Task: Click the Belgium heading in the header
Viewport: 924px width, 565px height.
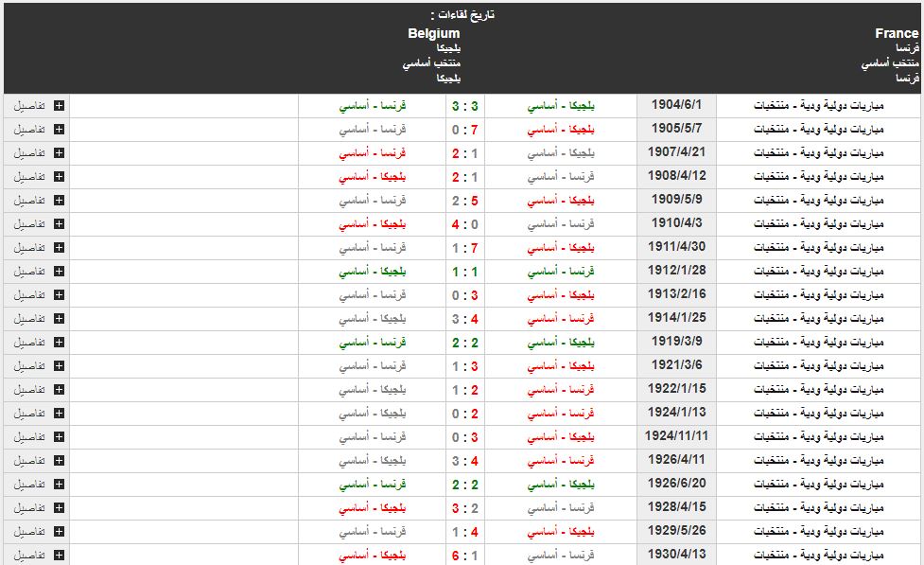Action: (434, 34)
